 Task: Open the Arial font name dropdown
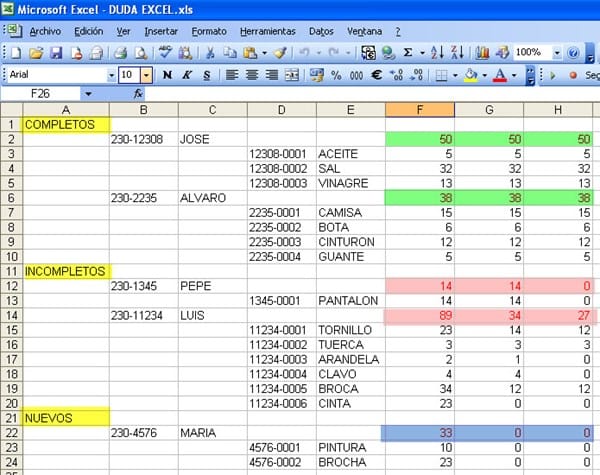[x=111, y=75]
